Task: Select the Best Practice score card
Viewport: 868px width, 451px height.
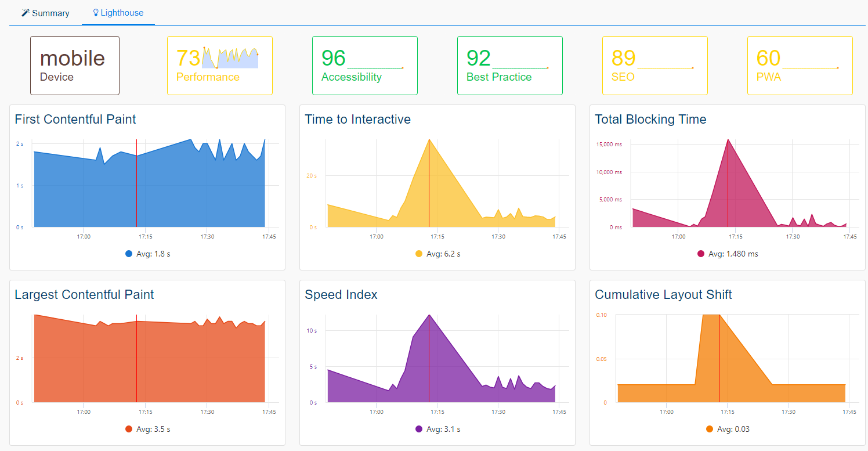Action: pos(509,66)
